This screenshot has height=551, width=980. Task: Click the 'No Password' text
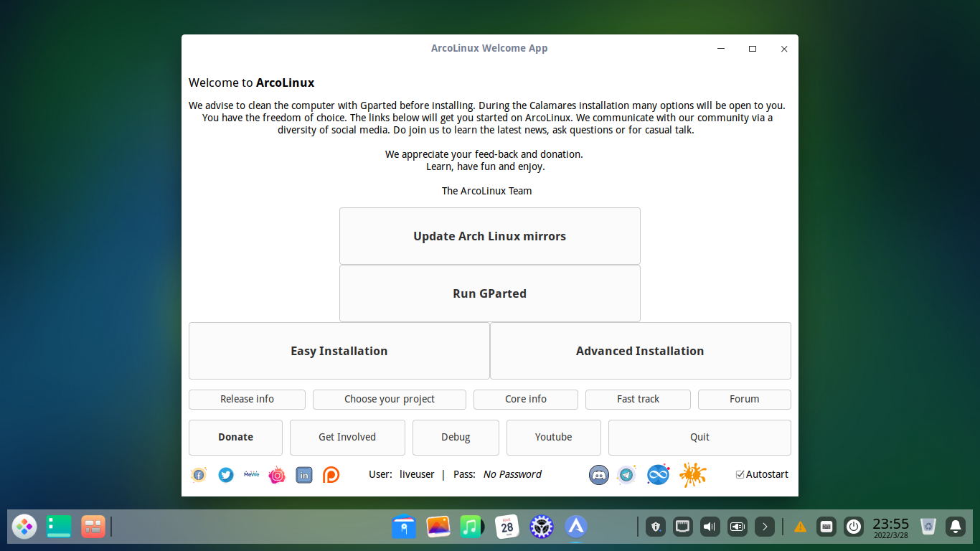512,474
